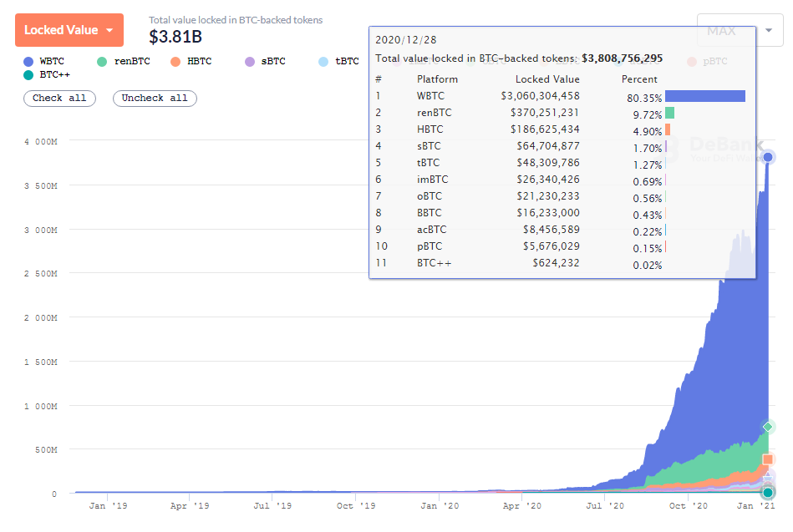Select the HBTC square marker on chart
The height and width of the screenshot is (532, 793).
[x=768, y=459]
